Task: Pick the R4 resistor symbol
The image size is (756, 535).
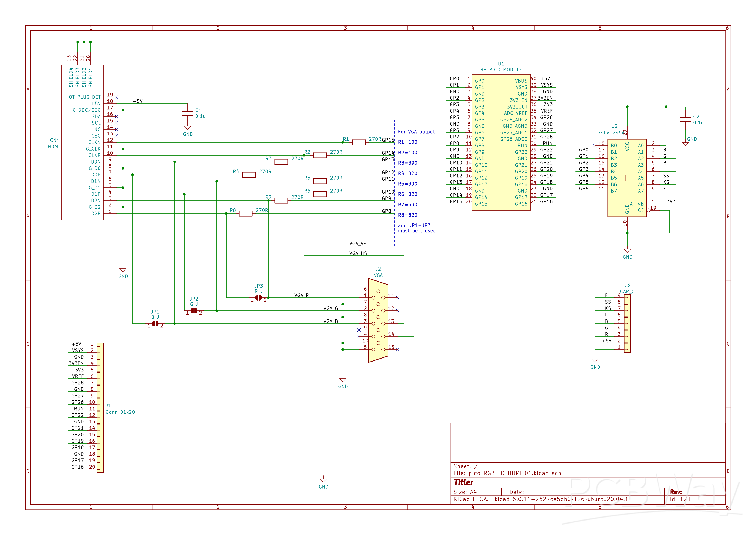Action: coord(249,175)
